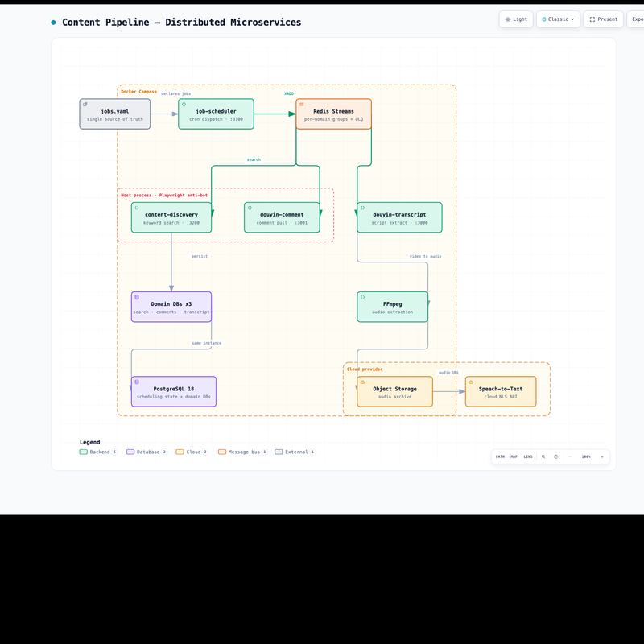Screen dimensions: 644x644
Task: Click the magnifier search icon in zoom toolbar
Action: tap(543, 456)
